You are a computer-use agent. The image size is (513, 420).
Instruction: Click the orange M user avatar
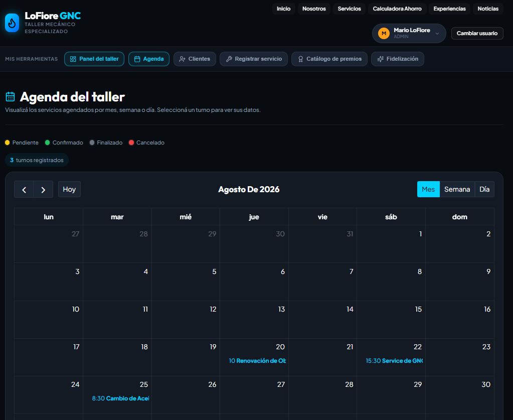point(384,33)
